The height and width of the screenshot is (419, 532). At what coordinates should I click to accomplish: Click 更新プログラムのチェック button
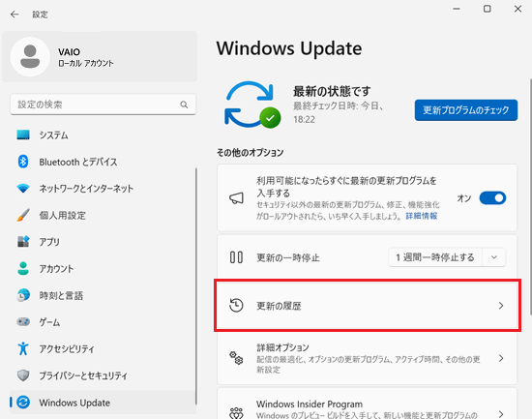click(466, 110)
